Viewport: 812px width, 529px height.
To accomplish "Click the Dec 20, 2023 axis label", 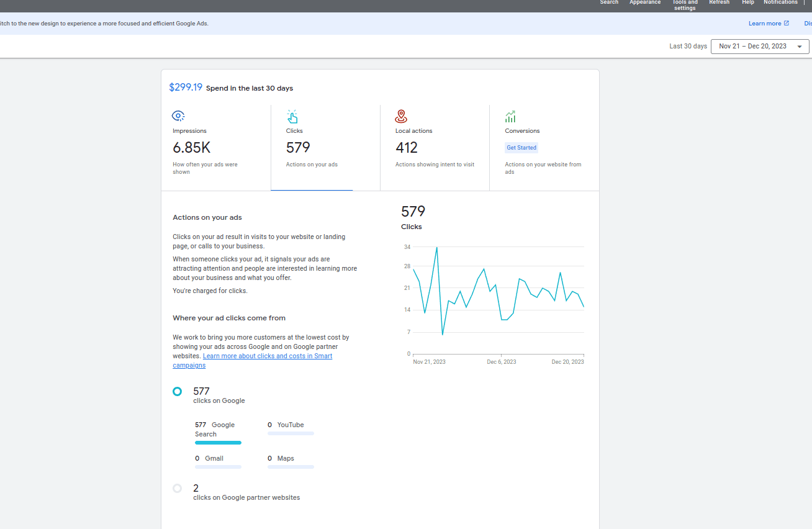I will point(568,362).
